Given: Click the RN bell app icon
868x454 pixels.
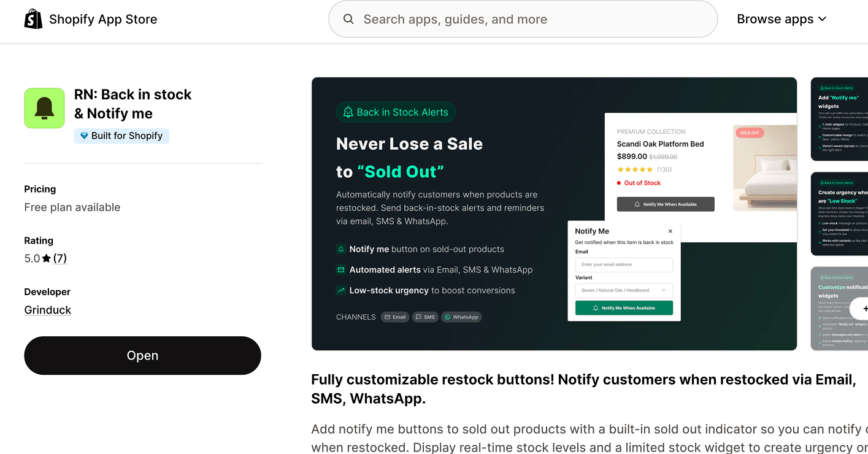Looking at the screenshot, I should (44, 108).
